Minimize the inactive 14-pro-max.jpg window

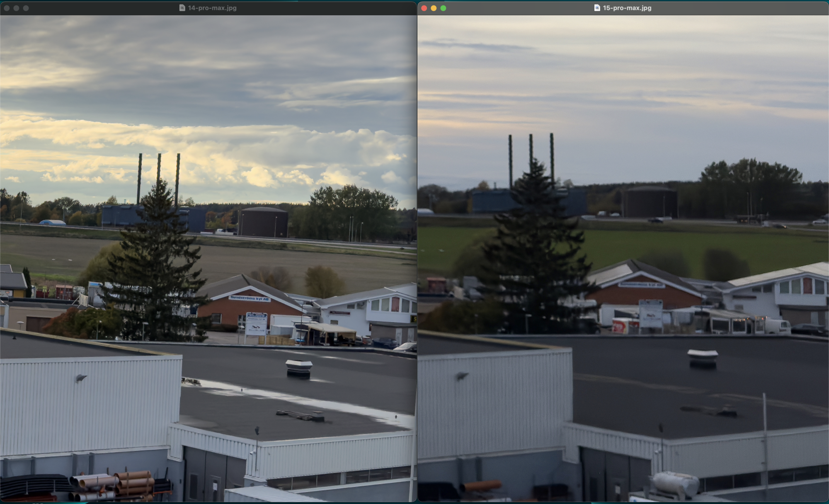click(x=16, y=8)
